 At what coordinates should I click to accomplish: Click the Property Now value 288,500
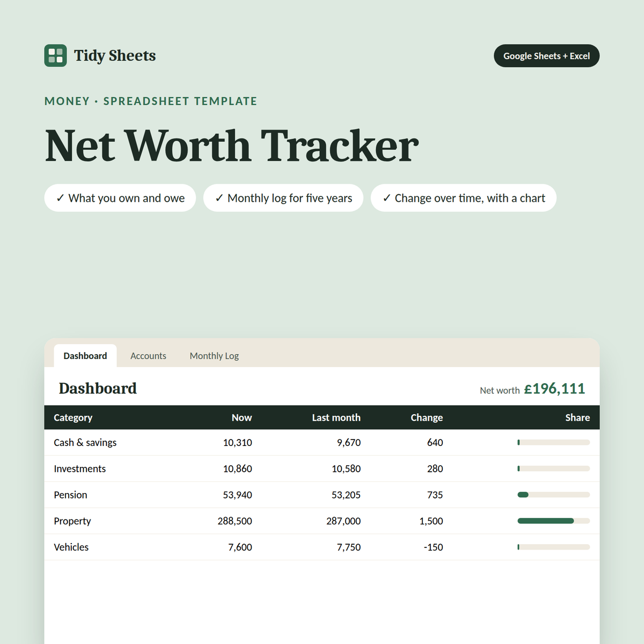pyautogui.click(x=235, y=521)
